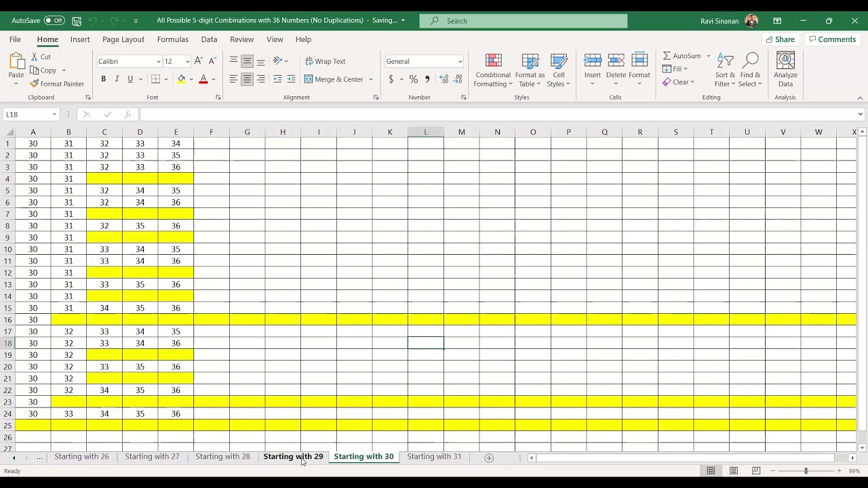Viewport: 868px width, 488px height.
Task: Click Decrease Indent icon
Action: point(277,79)
